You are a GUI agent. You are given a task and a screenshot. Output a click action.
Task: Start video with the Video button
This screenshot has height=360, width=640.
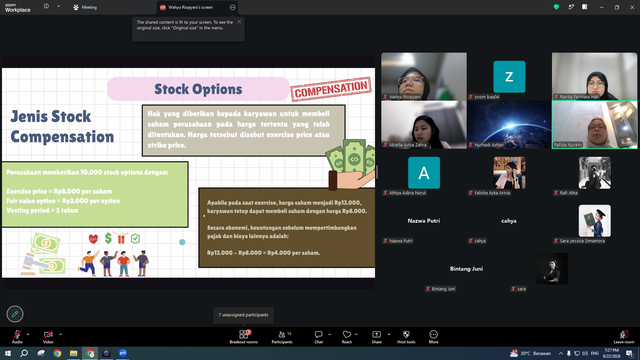[48, 337]
